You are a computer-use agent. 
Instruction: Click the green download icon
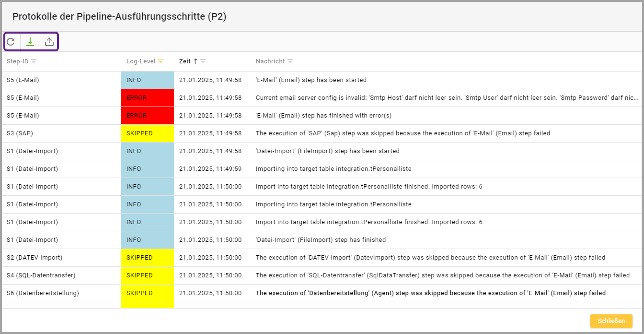[x=30, y=42]
